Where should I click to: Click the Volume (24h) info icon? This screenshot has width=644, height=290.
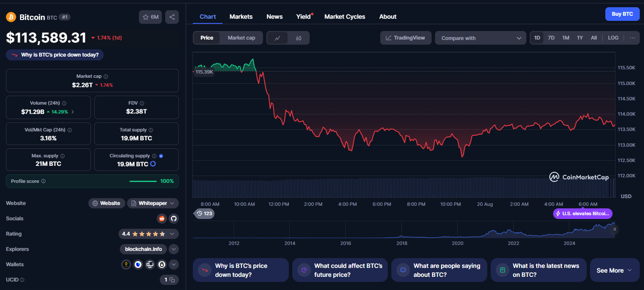(x=64, y=103)
